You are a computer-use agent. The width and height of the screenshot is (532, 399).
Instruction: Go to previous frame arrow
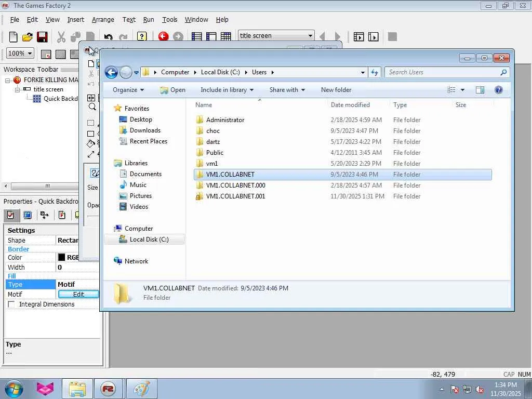[322, 36]
